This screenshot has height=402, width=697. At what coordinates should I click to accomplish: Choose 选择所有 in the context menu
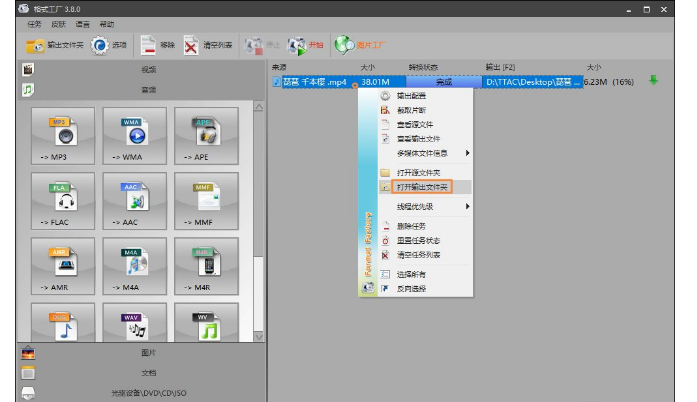425,274
